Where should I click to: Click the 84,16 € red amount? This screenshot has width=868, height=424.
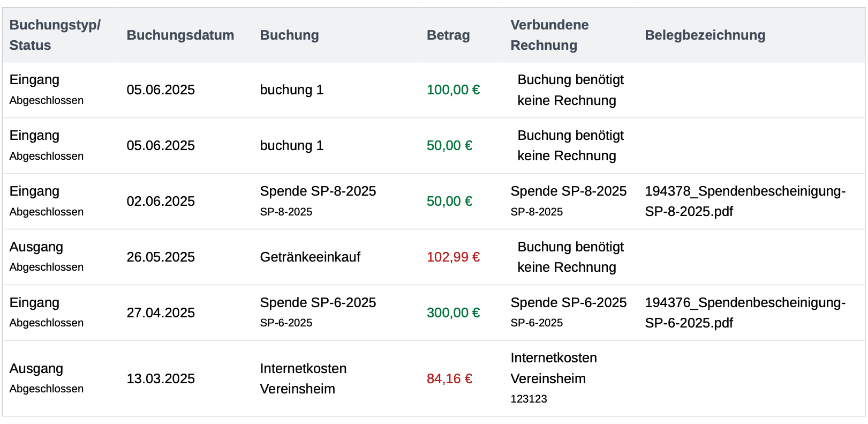coord(449,379)
